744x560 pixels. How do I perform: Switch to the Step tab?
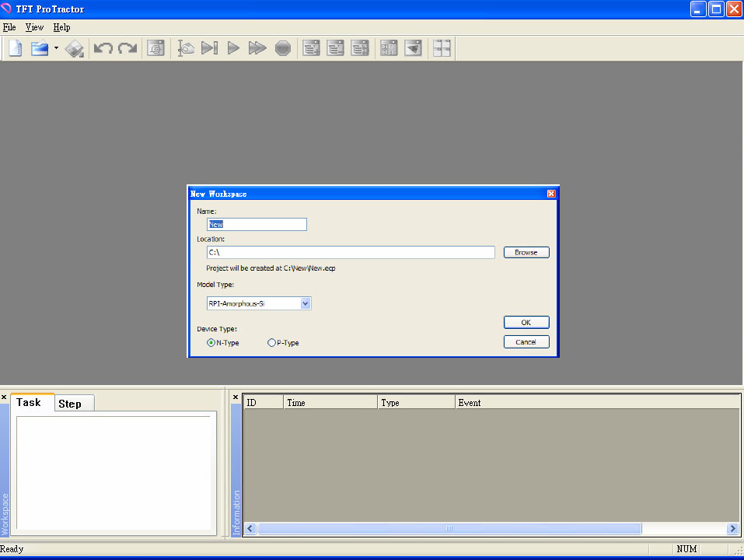point(70,404)
